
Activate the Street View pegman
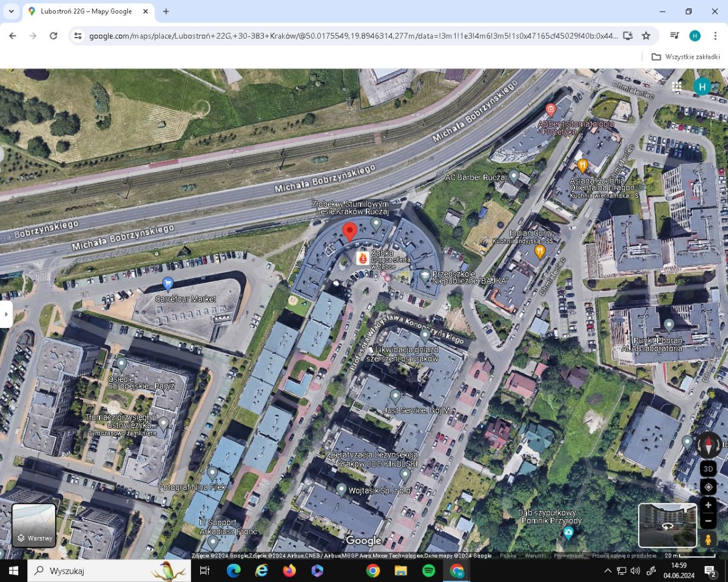[x=708, y=540]
